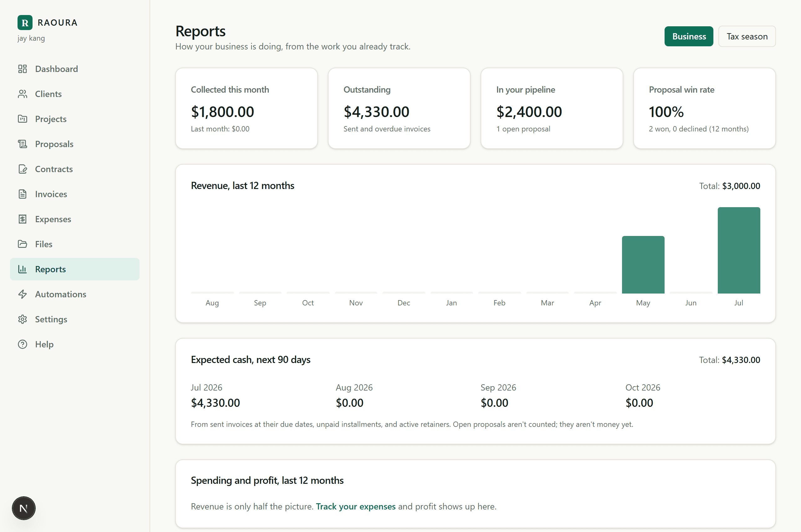Click the $1,800.00 collected value

click(x=222, y=112)
